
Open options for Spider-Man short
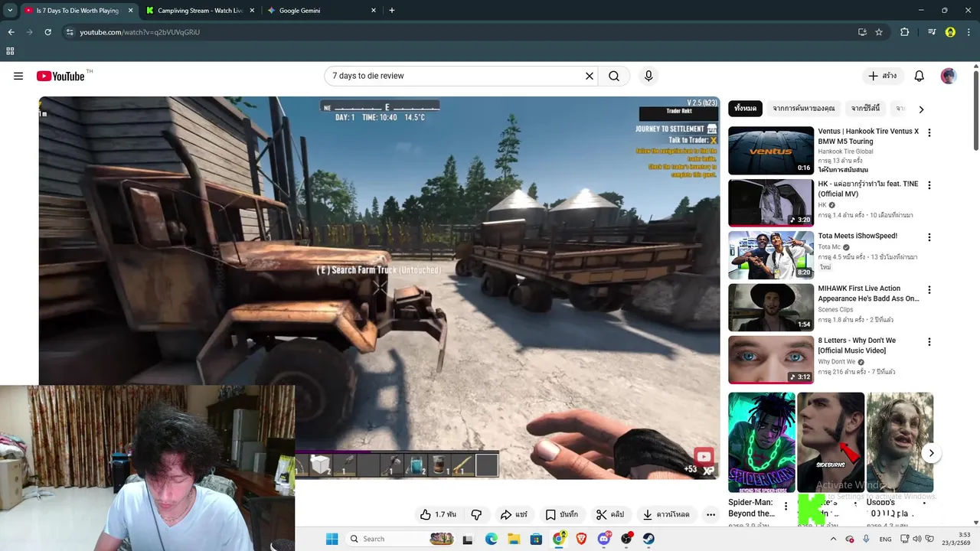pyautogui.click(x=786, y=506)
